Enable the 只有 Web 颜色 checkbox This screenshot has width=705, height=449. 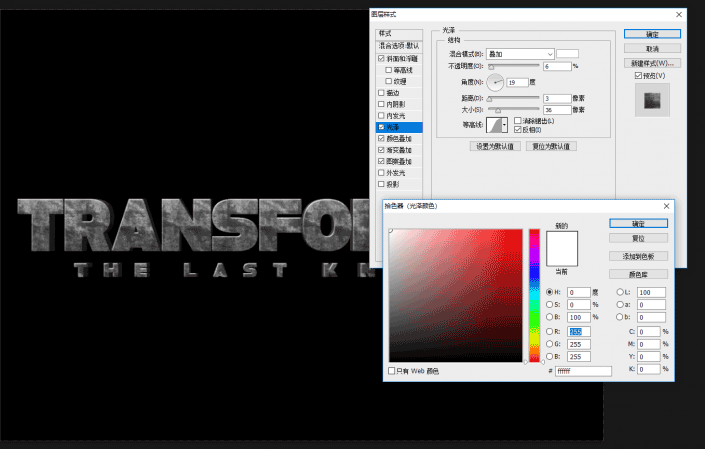(392, 371)
